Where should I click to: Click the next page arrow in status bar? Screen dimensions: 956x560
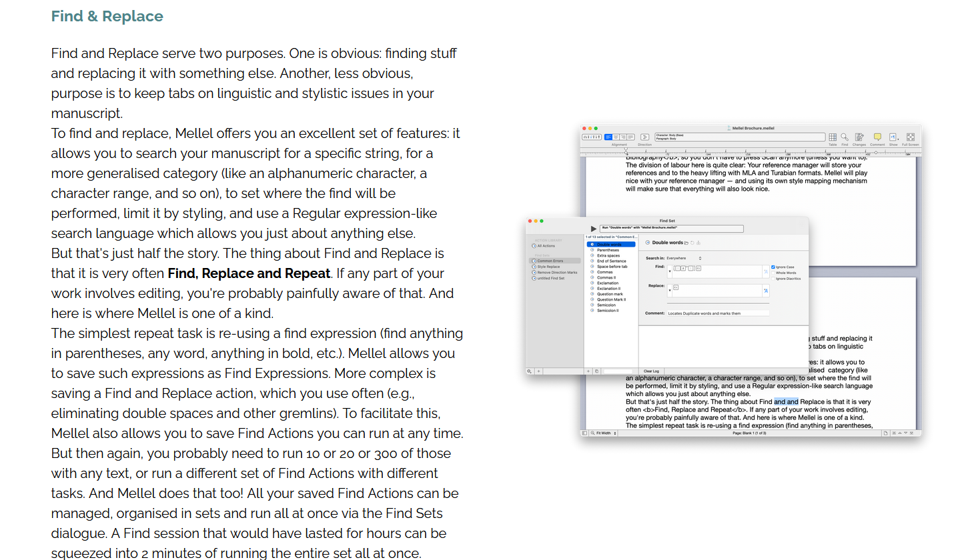point(905,433)
